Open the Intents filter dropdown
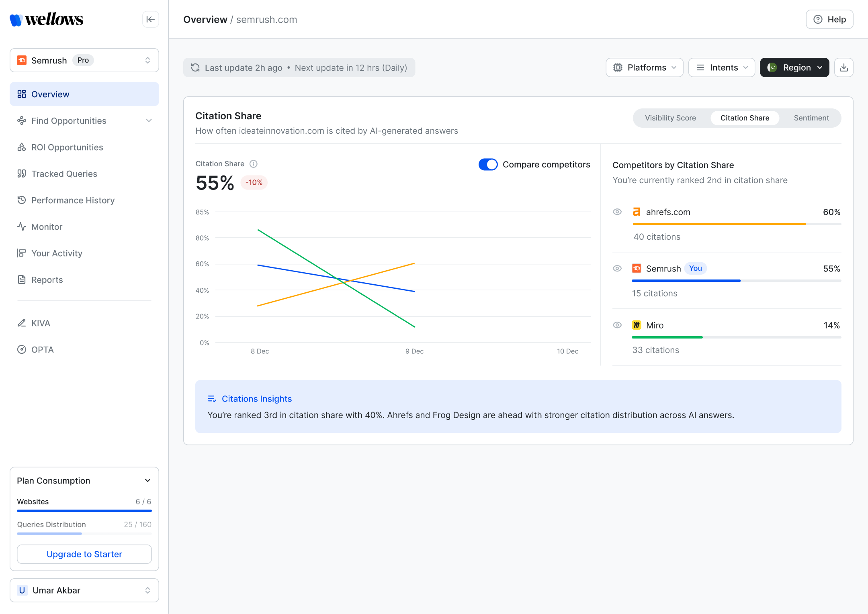 pos(722,67)
